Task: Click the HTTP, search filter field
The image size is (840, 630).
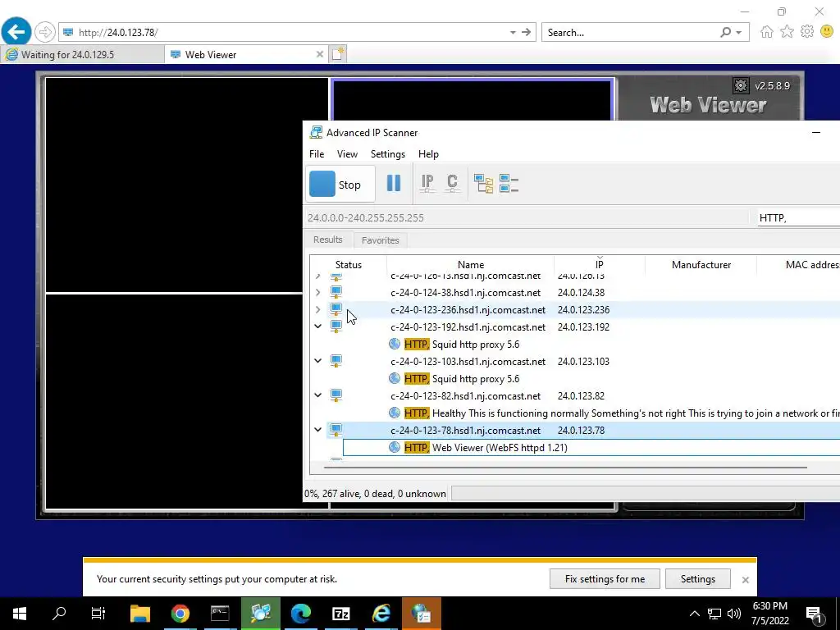Action: tap(798, 218)
